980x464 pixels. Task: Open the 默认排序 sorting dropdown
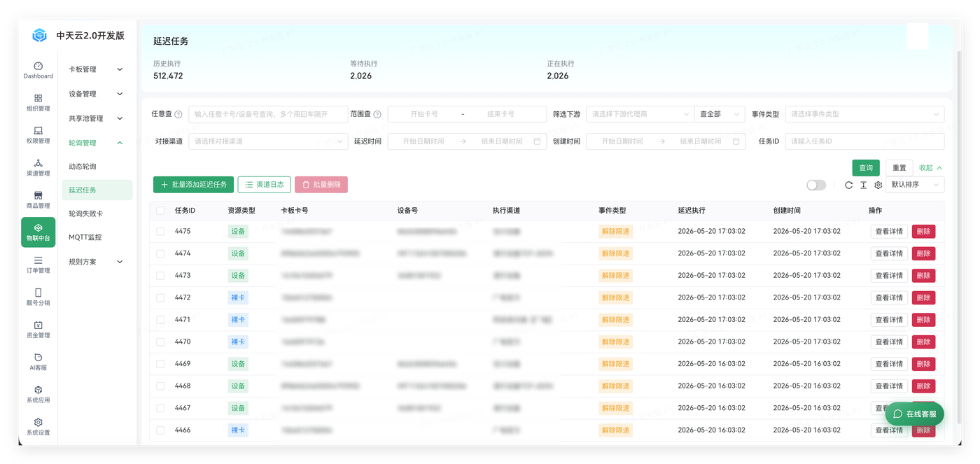915,185
